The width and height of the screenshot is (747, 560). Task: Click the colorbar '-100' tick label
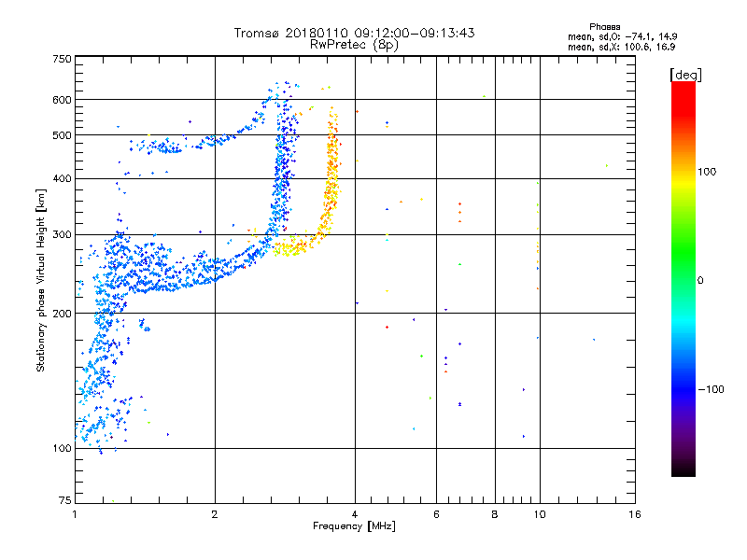tap(711, 389)
